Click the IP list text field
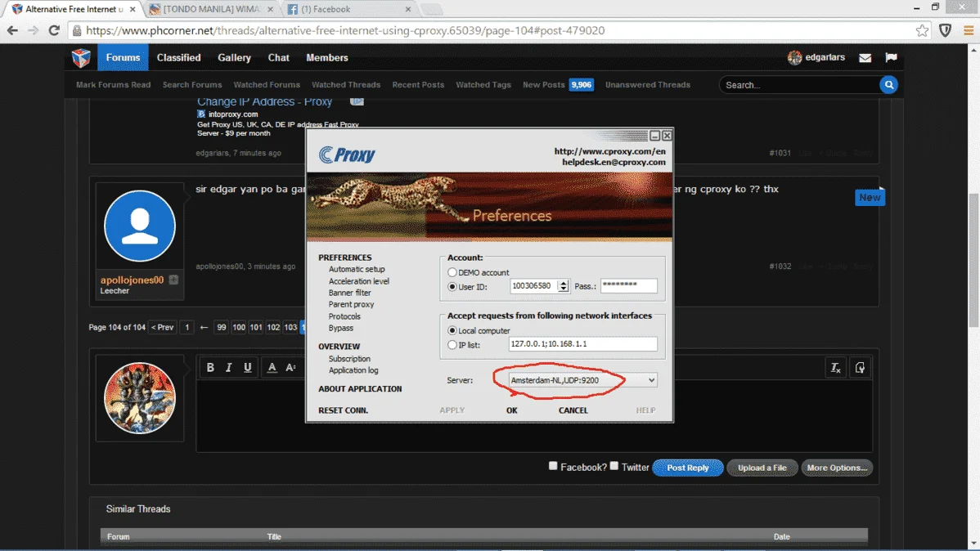 582,343
